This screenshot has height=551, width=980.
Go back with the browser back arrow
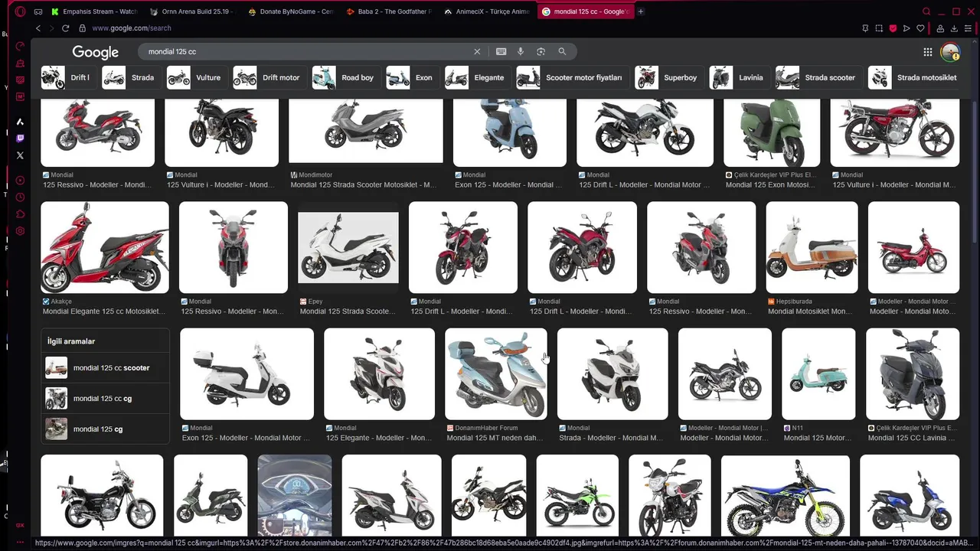(x=38, y=28)
